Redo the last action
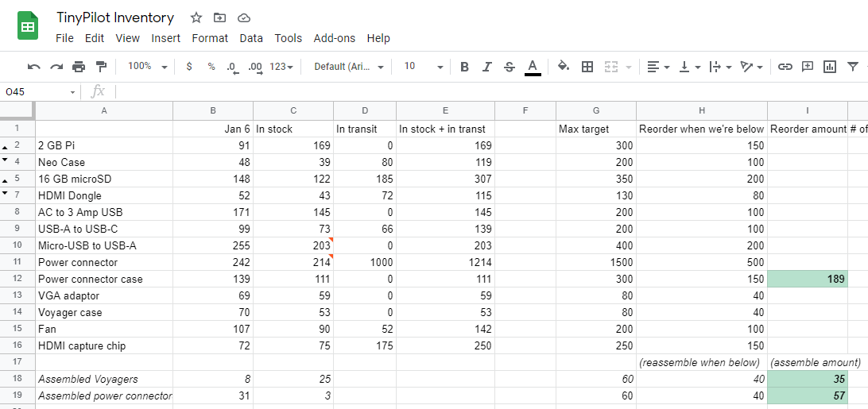The image size is (868, 409). [56, 67]
